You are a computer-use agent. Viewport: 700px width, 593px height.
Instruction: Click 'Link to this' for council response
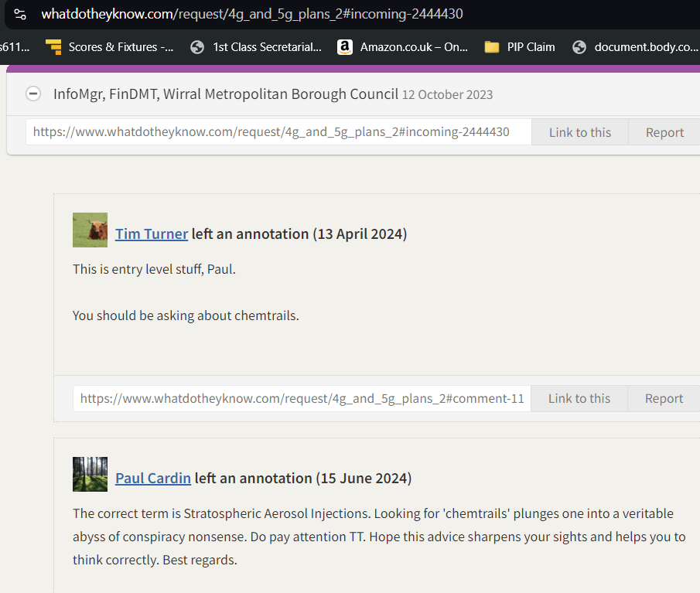coord(579,132)
